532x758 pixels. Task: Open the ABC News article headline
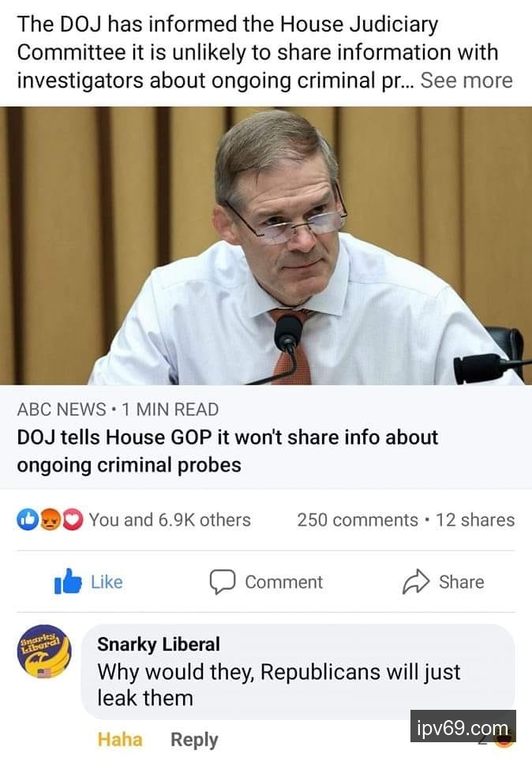click(227, 451)
